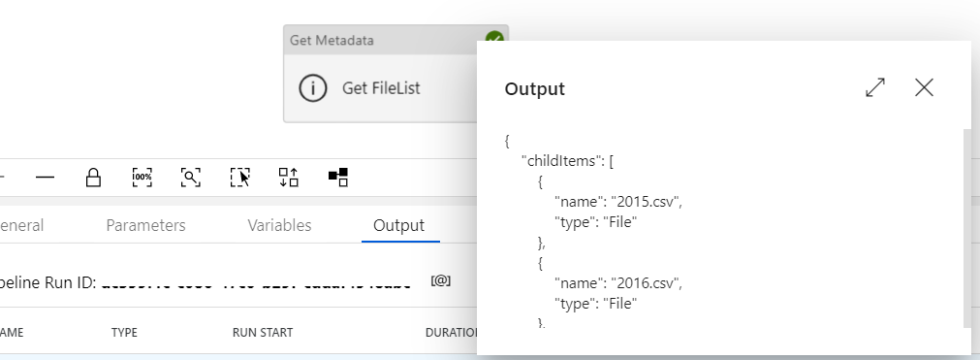This screenshot has width=980, height=360.
Task: Click the Output panel vertical scrollbar
Action: click(966, 229)
